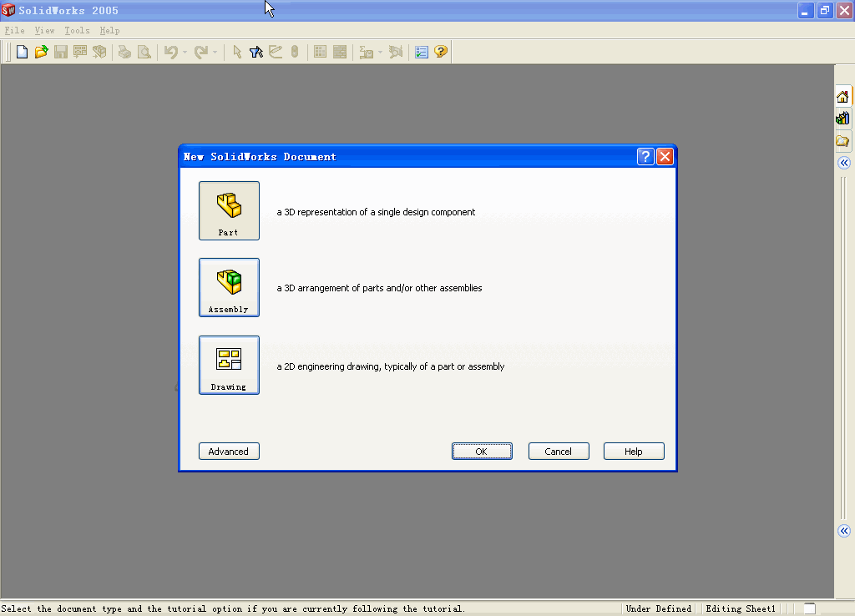Click the Advanced button
The height and width of the screenshot is (616, 855).
tap(229, 452)
